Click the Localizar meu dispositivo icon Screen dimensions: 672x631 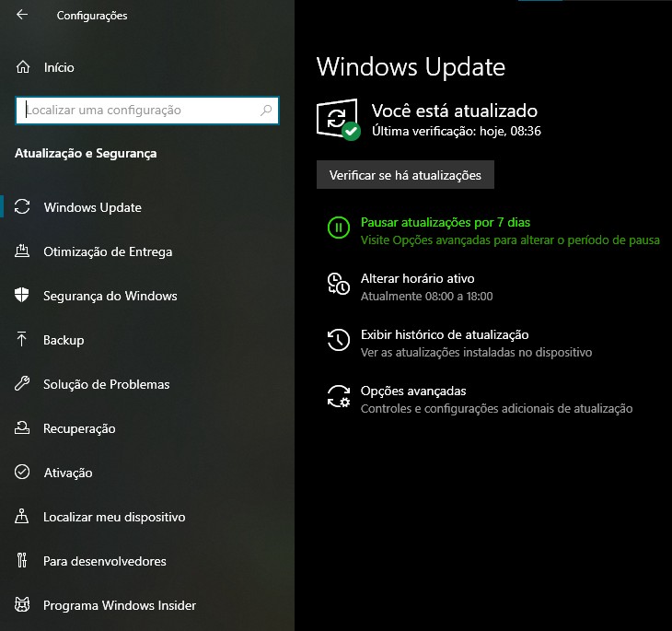click(x=22, y=516)
